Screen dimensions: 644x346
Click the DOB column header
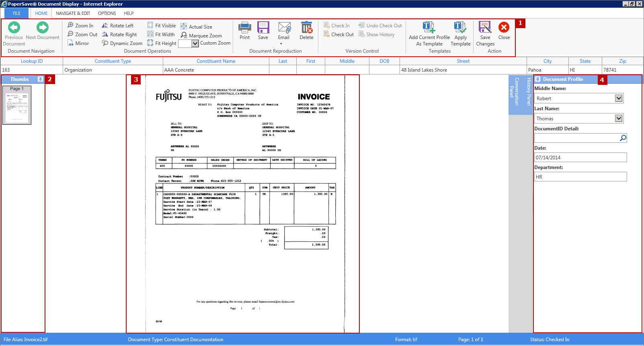pos(384,61)
